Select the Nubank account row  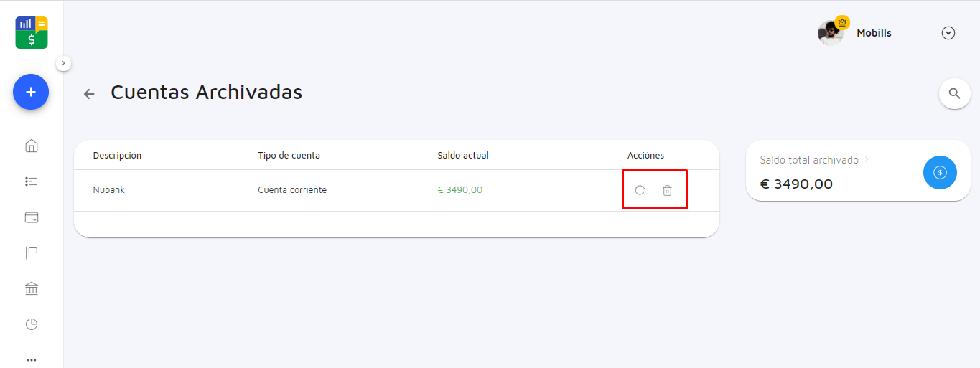click(x=109, y=190)
